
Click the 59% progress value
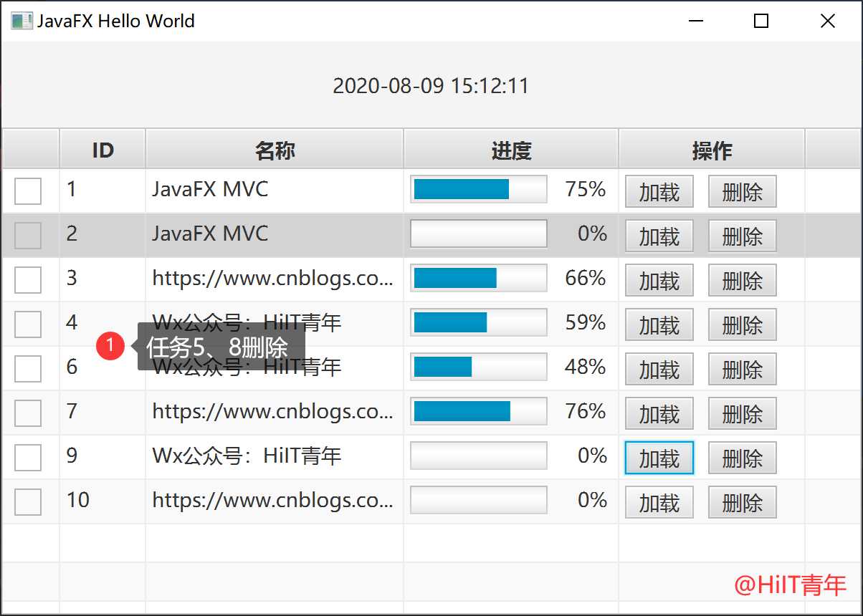click(586, 322)
